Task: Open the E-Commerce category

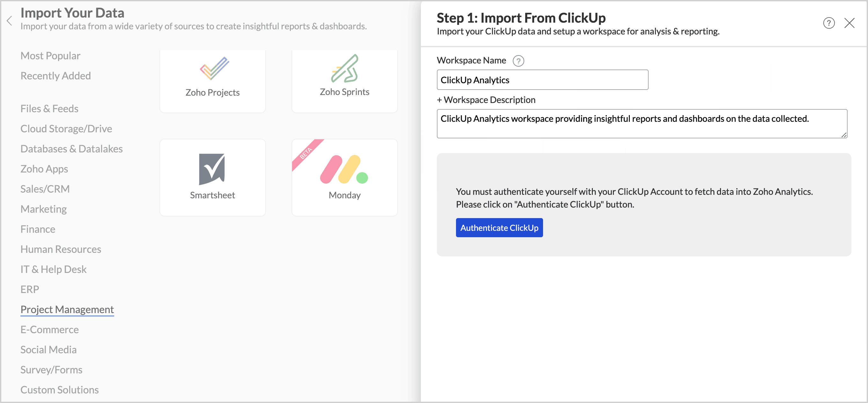Action: pyautogui.click(x=49, y=330)
